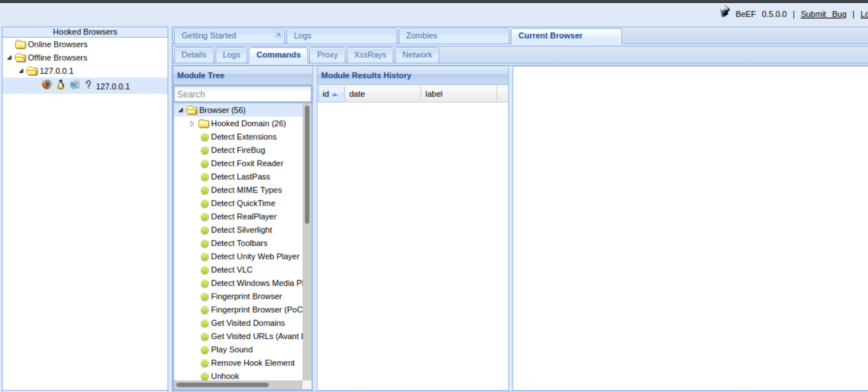
Task: Click the green status dot for Detect FireBug
Action: coord(205,150)
